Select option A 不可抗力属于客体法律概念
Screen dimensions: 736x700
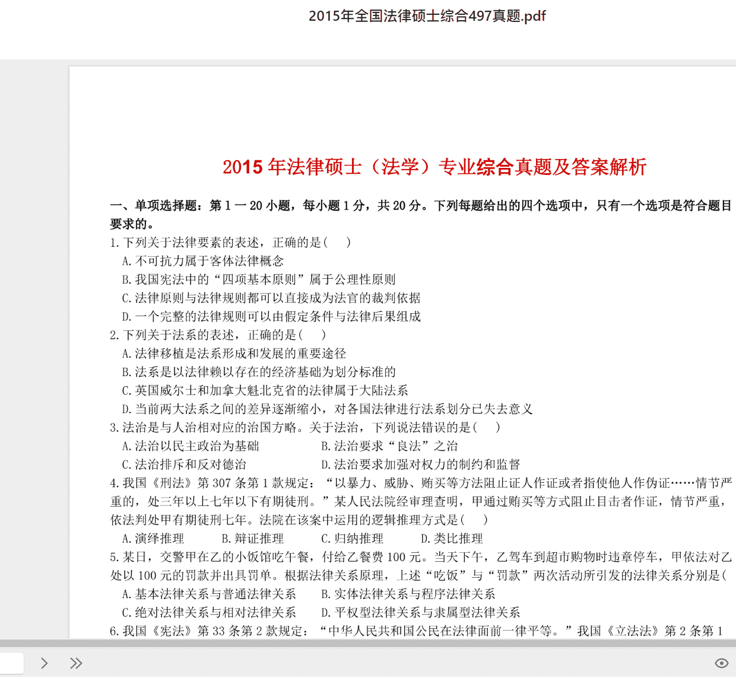[203, 261]
